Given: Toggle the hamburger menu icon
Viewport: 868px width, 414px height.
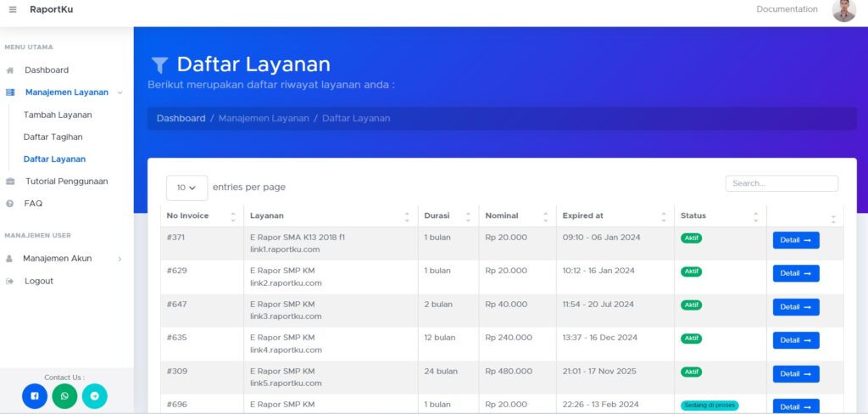Looking at the screenshot, I should 13,9.
